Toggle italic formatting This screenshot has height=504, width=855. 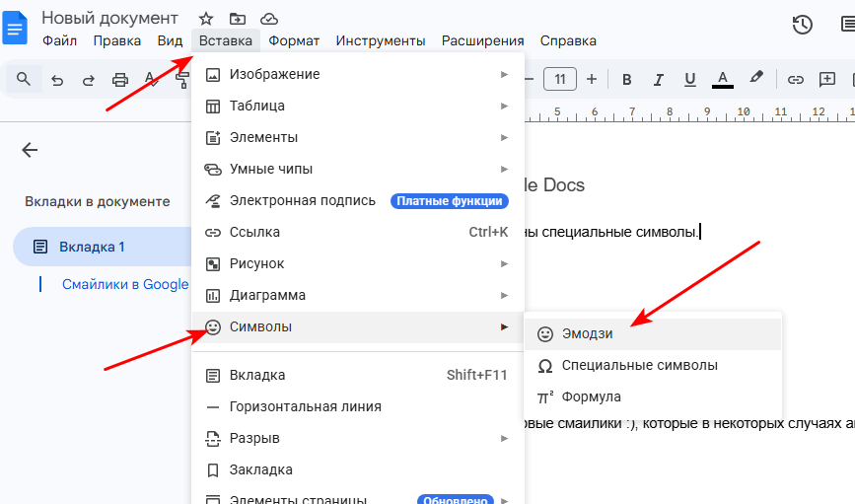click(x=658, y=80)
